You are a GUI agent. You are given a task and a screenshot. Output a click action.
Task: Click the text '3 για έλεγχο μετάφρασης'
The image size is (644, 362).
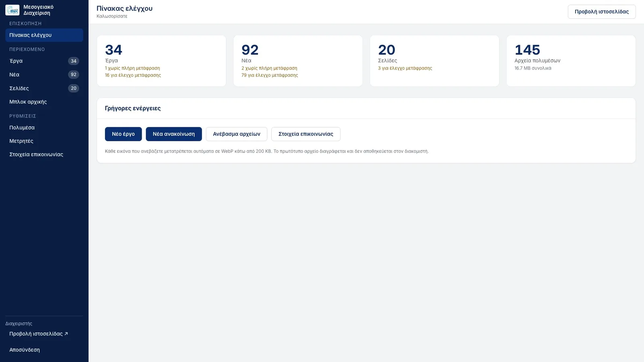coord(405,68)
